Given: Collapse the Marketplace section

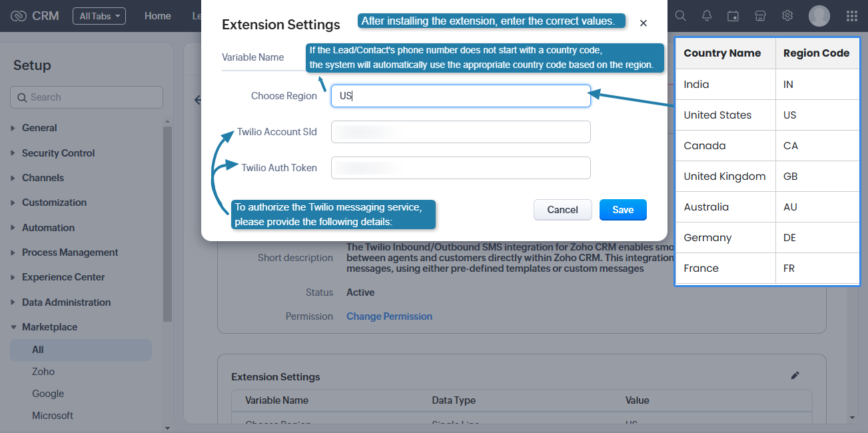Looking at the screenshot, I should click(49, 327).
